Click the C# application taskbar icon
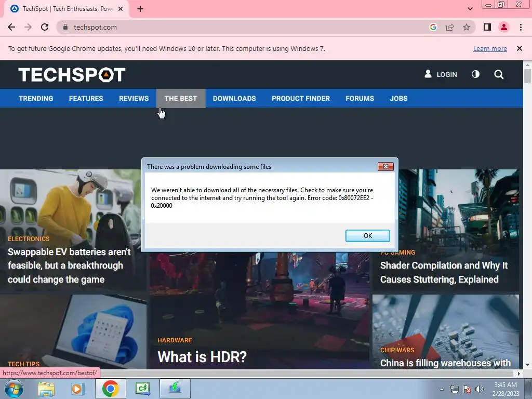 pos(142,389)
